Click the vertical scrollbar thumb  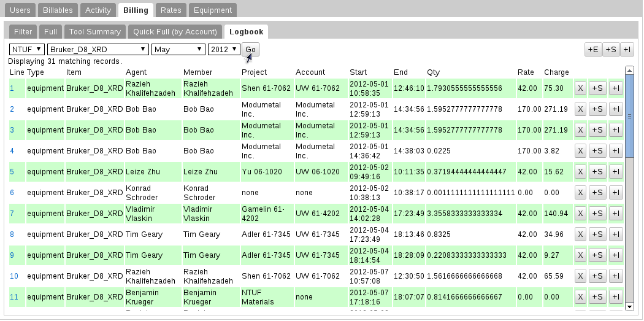(629, 116)
